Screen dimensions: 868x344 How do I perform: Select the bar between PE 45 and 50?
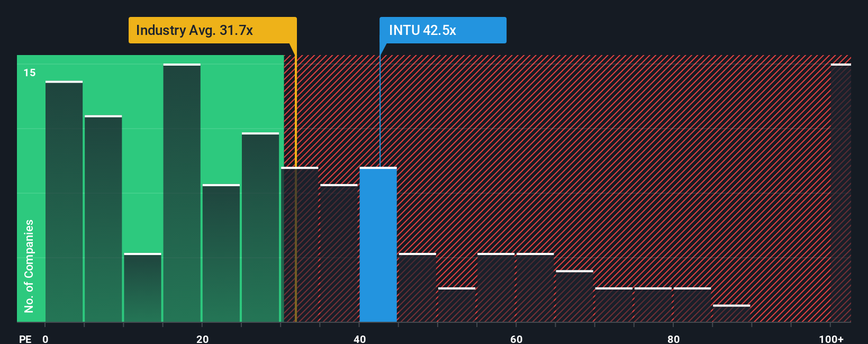click(x=418, y=287)
